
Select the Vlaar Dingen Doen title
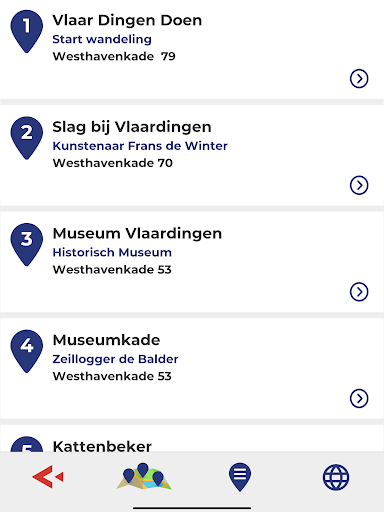[x=127, y=20]
